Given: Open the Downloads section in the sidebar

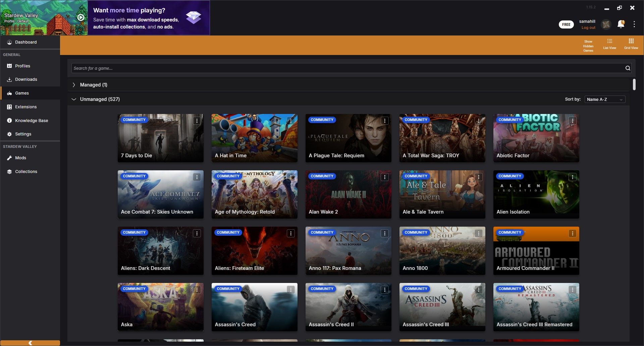Looking at the screenshot, I should [26, 79].
